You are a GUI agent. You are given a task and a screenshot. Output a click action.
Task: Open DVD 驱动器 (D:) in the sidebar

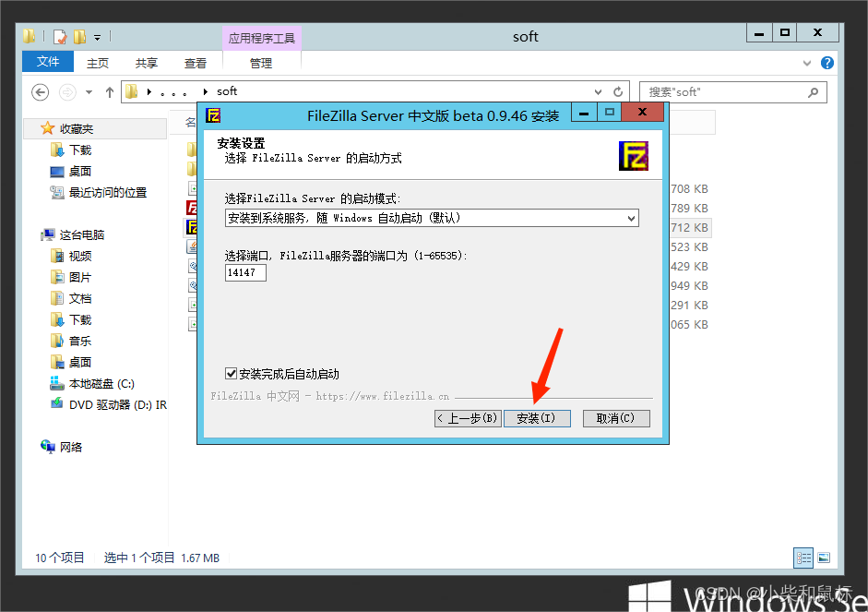117,405
